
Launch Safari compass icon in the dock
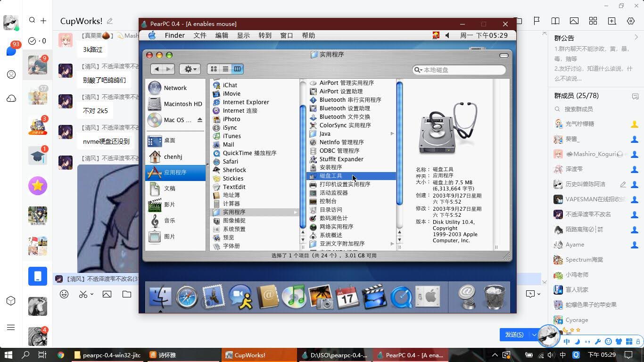pyautogui.click(x=187, y=297)
